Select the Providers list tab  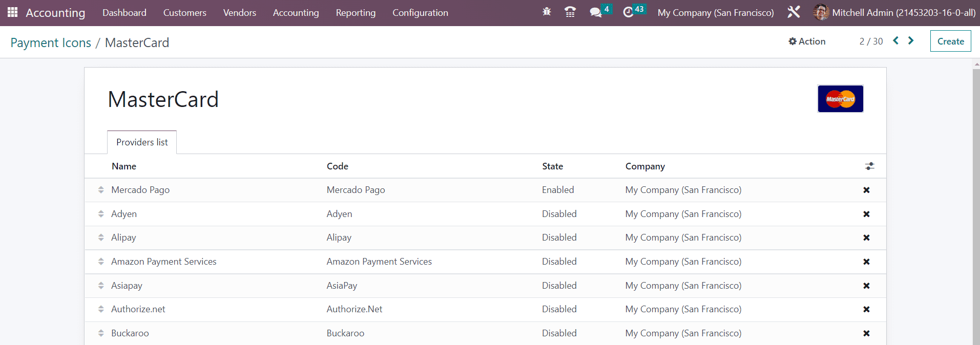pyautogui.click(x=142, y=142)
